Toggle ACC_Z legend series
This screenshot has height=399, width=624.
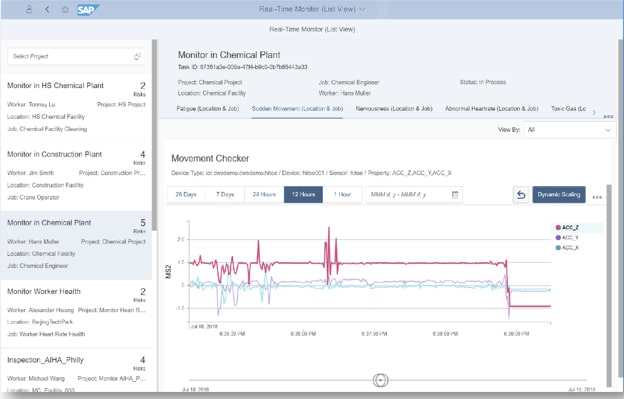[567, 228]
